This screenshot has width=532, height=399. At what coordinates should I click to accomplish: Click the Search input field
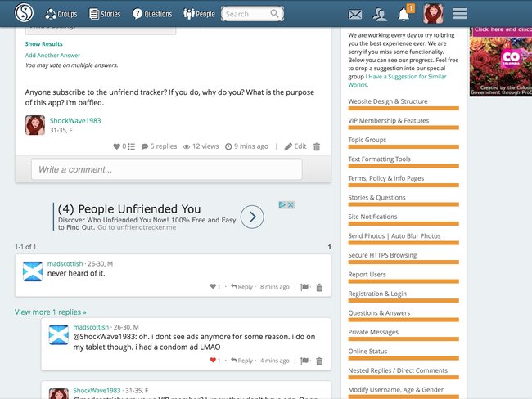pos(252,14)
